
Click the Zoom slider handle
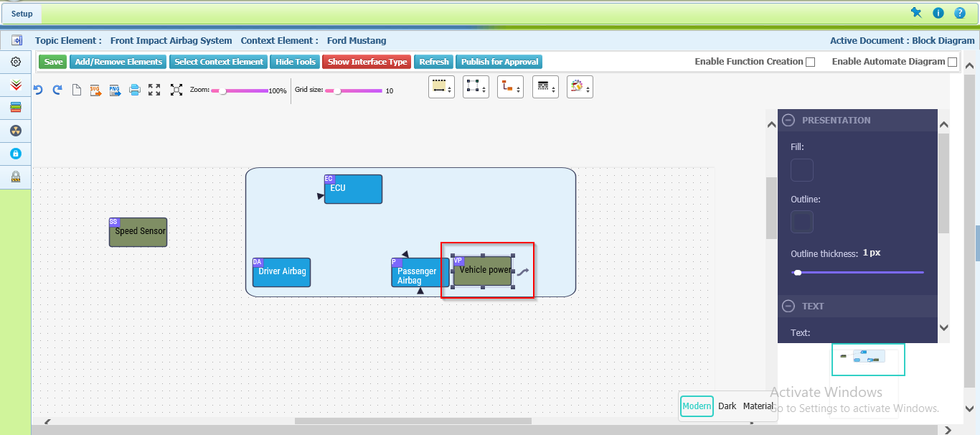223,91
